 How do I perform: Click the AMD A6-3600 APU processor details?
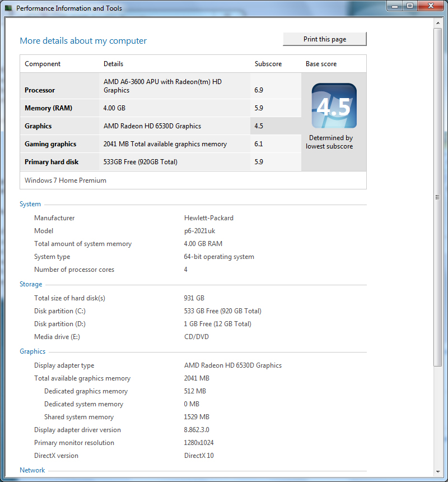click(162, 86)
